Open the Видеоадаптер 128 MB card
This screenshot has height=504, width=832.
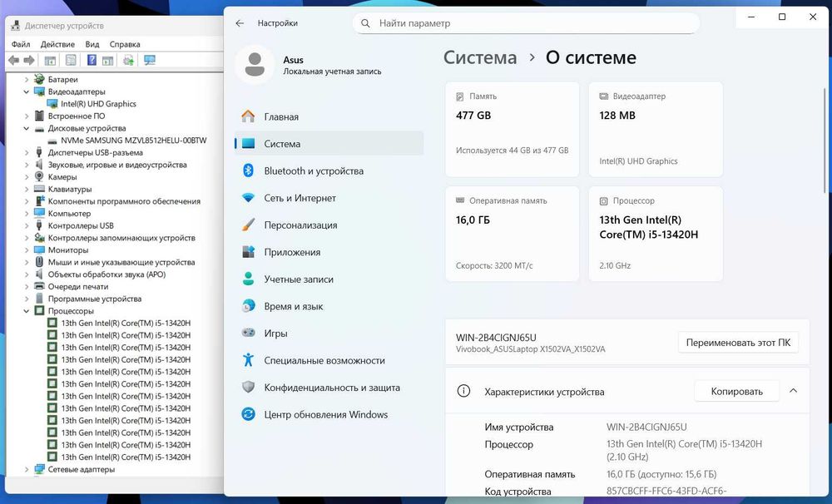pos(656,130)
